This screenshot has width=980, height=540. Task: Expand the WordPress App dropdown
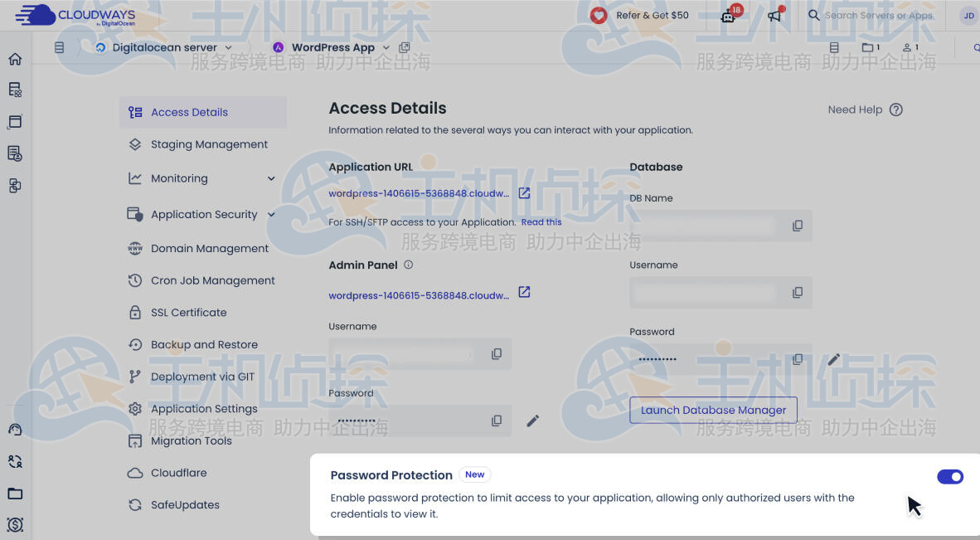pos(386,47)
